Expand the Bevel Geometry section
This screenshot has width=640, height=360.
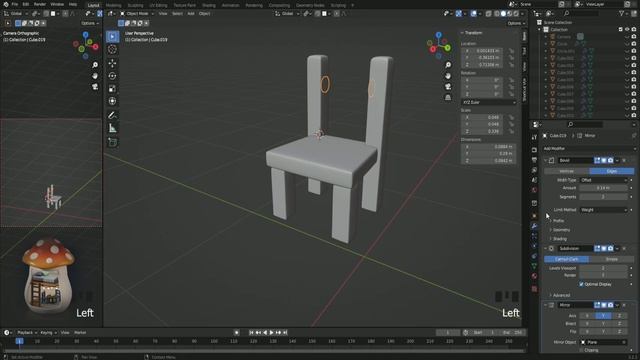click(560, 230)
